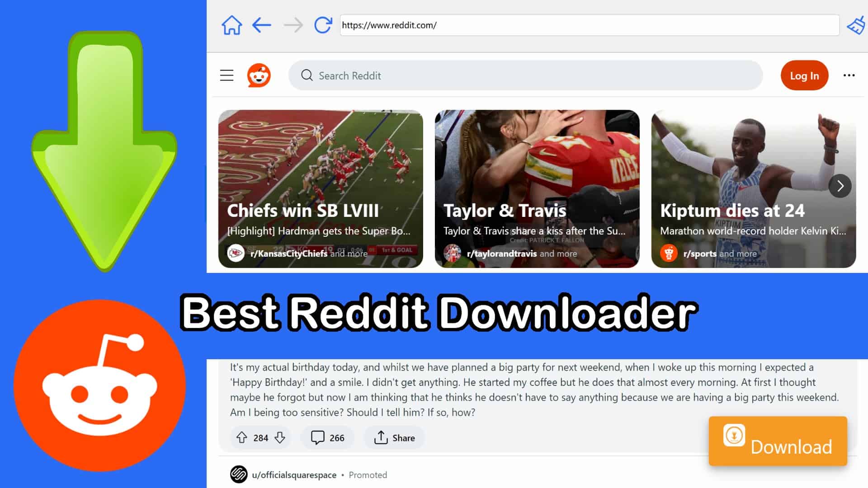Viewport: 868px width, 488px height.
Task: Click the browser address bar input field
Action: 589,25
